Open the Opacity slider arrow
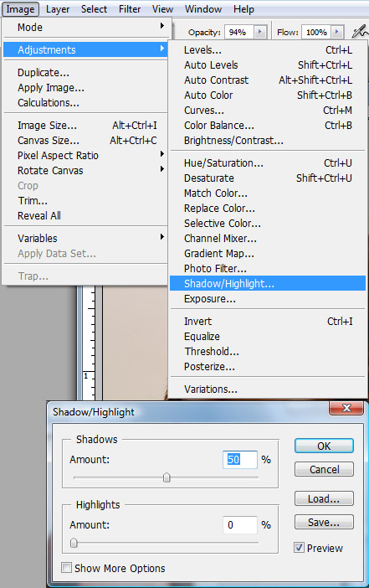The width and height of the screenshot is (369, 588). tap(259, 33)
